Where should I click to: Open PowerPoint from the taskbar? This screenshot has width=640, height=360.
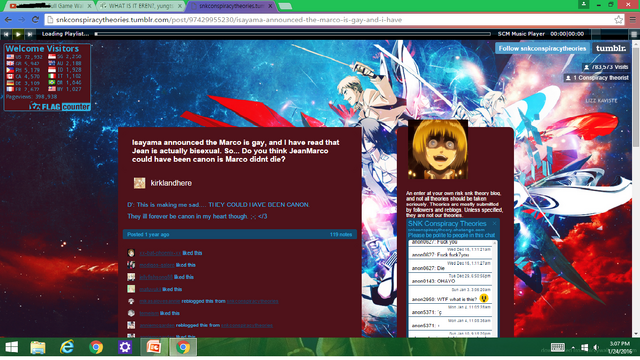pos(154,347)
